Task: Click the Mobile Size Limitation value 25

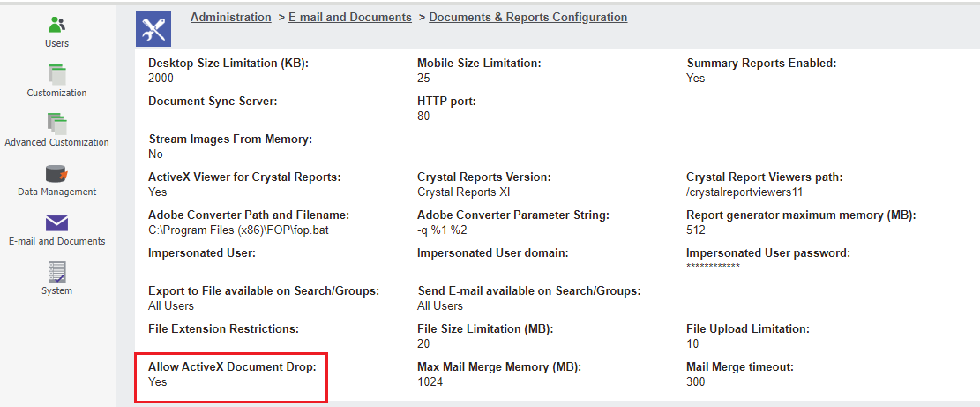Action: [423, 79]
